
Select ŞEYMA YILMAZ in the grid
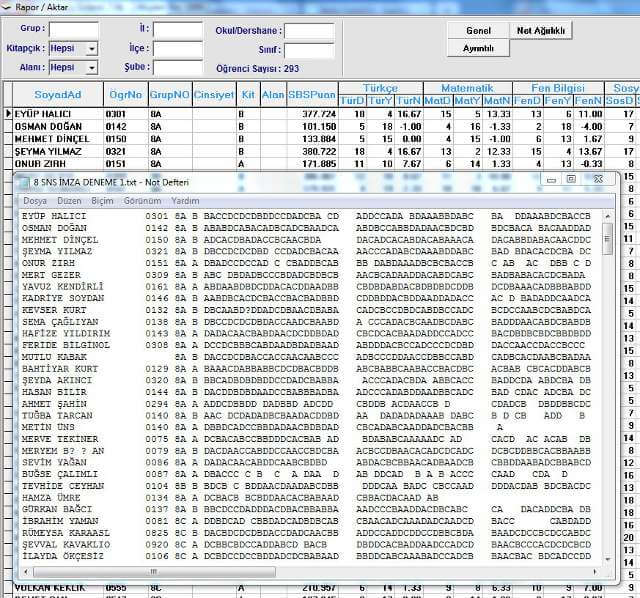(48, 151)
